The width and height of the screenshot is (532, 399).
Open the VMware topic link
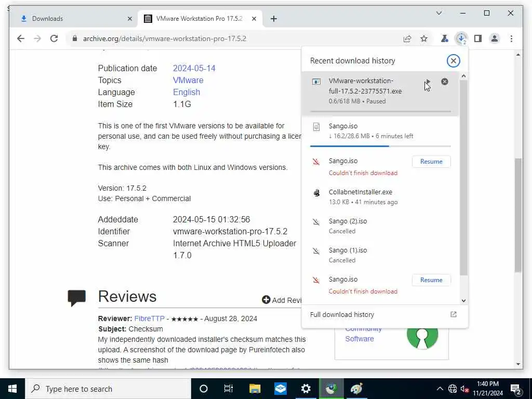point(188,80)
